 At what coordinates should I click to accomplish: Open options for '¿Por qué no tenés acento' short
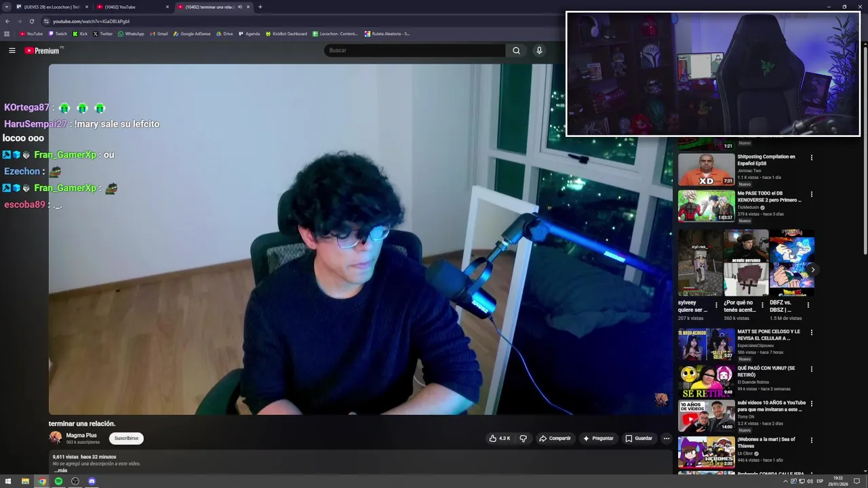pyautogui.click(x=762, y=305)
